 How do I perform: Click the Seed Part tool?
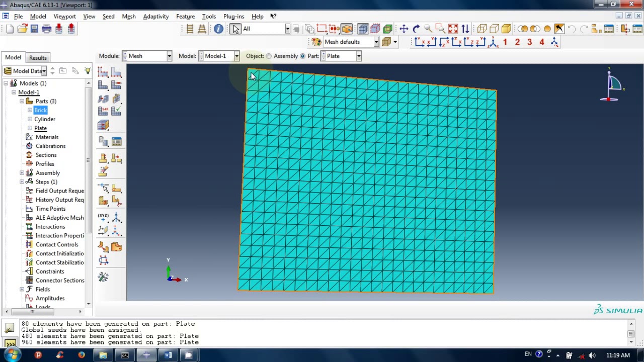103,72
